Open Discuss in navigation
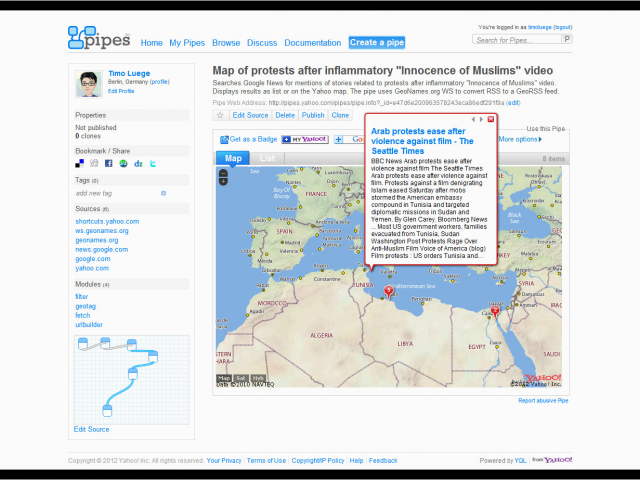The height and width of the screenshot is (480, 640). (262, 43)
